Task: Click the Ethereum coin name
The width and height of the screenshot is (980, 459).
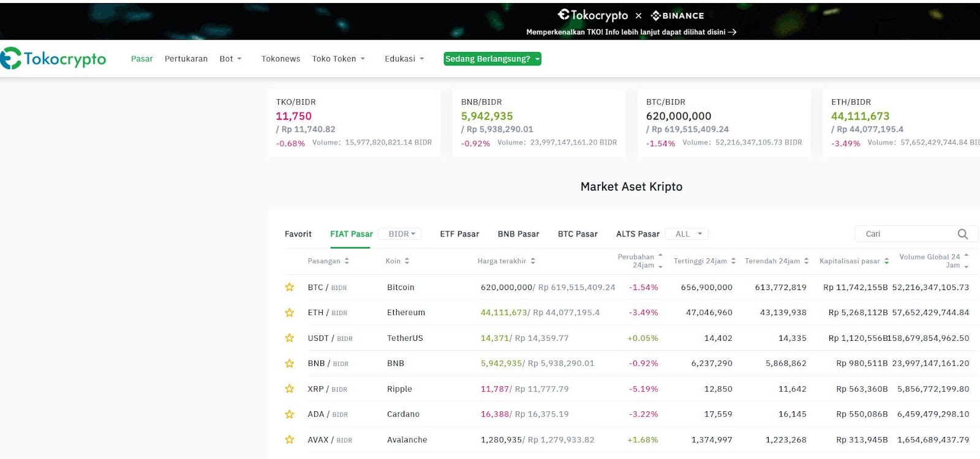Action: point(405,313)
